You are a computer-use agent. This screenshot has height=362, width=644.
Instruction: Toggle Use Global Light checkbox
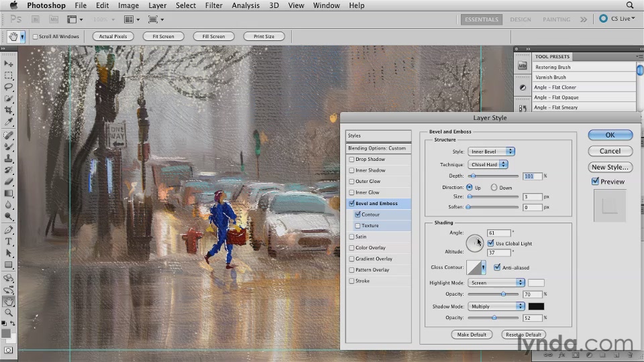click(491, 243)
